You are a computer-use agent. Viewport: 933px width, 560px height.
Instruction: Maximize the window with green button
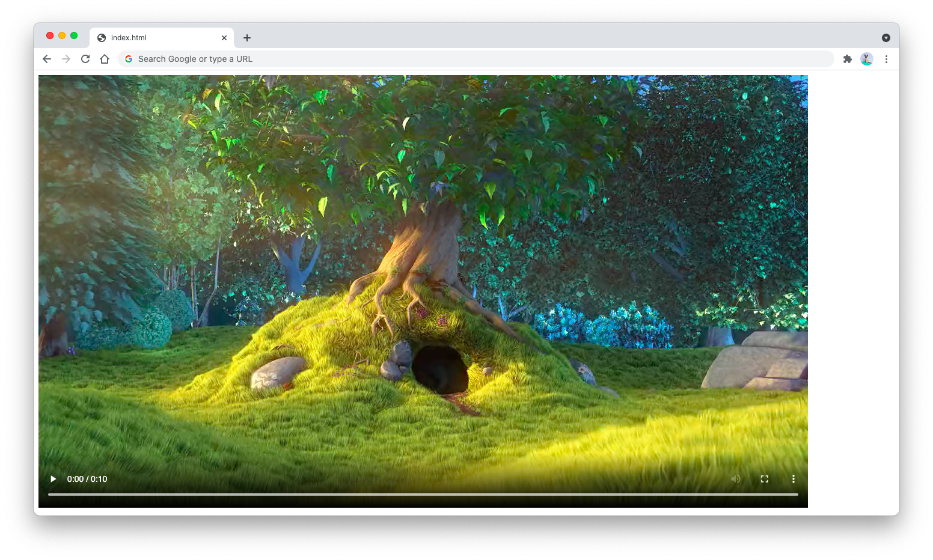tap(74, 35)
